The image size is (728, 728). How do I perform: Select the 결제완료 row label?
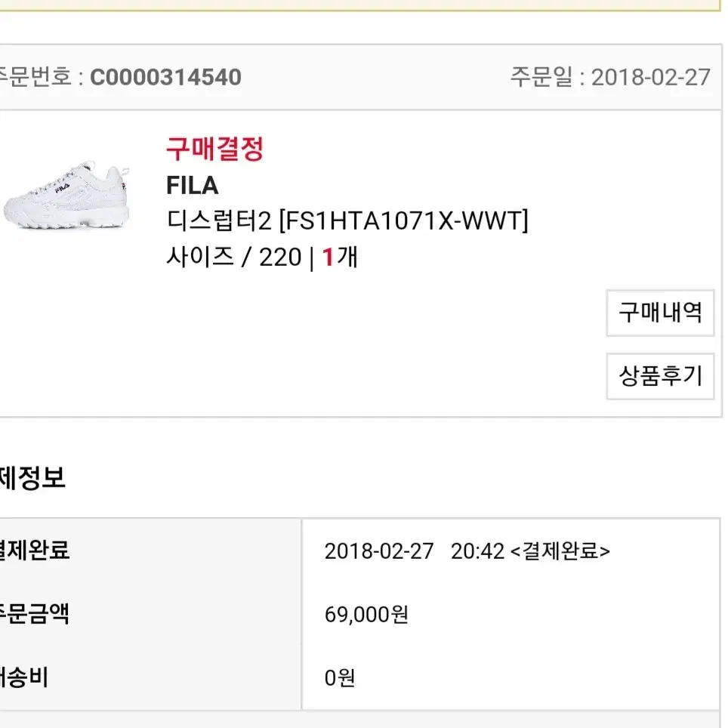tap(34, 551)
